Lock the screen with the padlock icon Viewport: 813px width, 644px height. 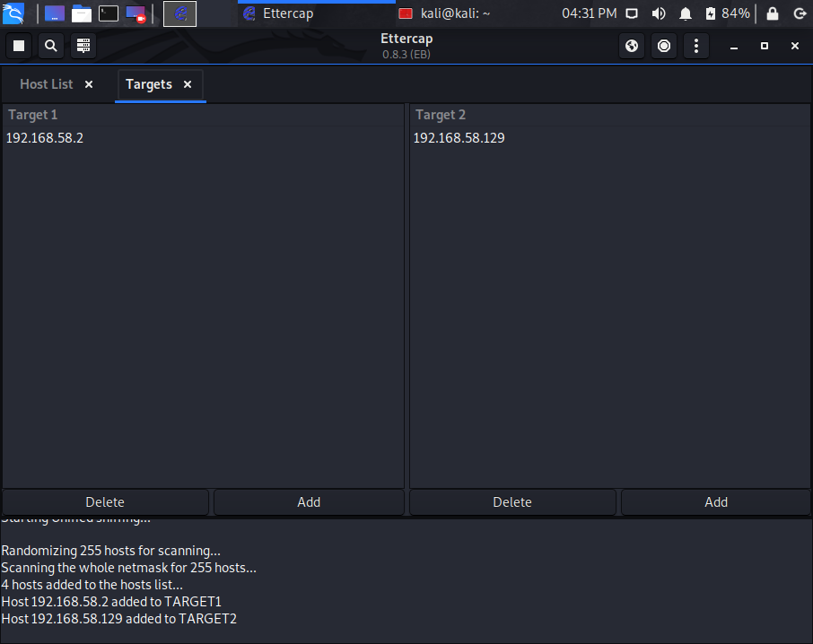[x=773, y=13]
